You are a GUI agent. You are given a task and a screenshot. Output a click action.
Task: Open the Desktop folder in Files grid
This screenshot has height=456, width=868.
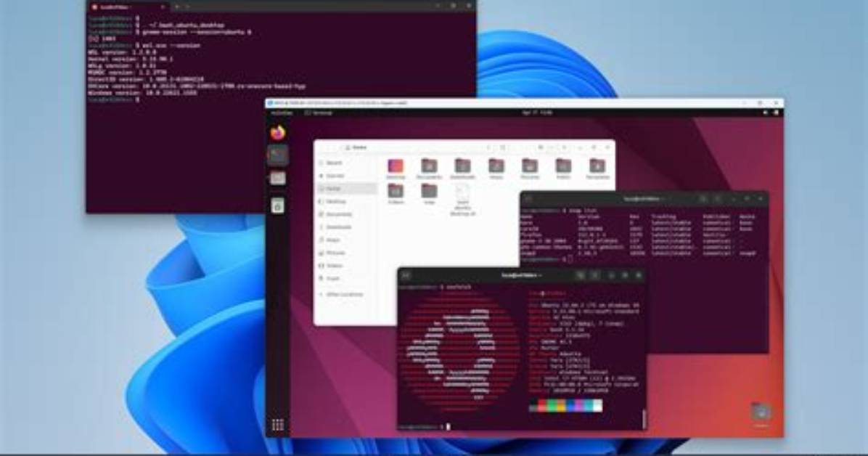(x=396, y=168)
